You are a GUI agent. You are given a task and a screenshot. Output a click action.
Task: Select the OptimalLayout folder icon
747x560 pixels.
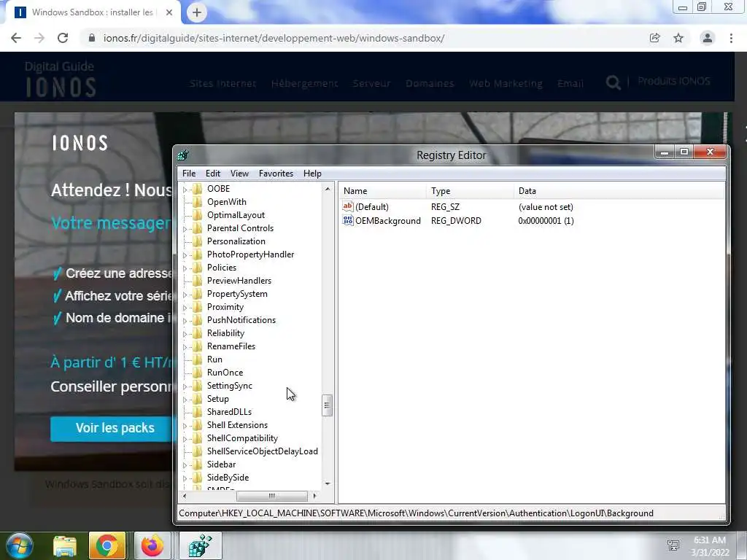(x=197, y=215)
